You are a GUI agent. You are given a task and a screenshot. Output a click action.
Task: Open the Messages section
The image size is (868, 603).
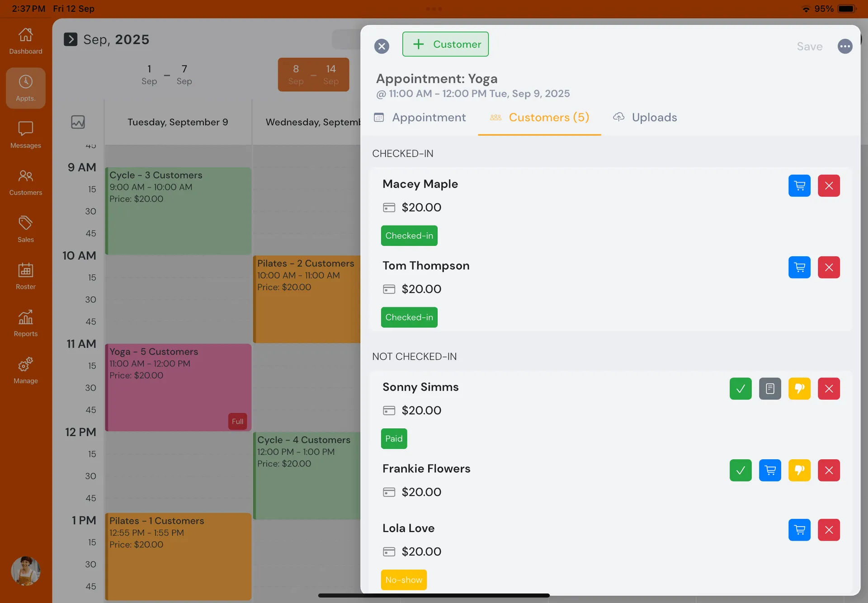pyautogui.click(x=25, y=135)
